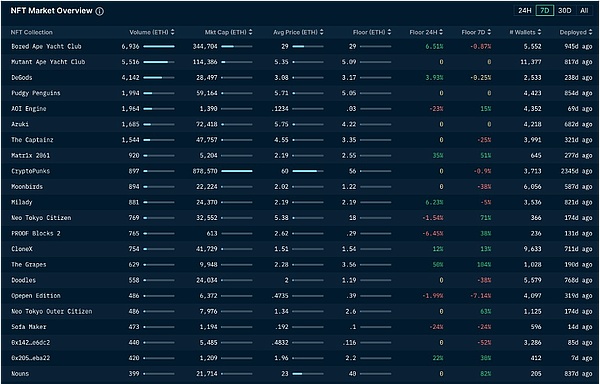This screenshot has height=384, width=600.
Task: Select the 7D timeframe toggle
Action: pos(545,11)
